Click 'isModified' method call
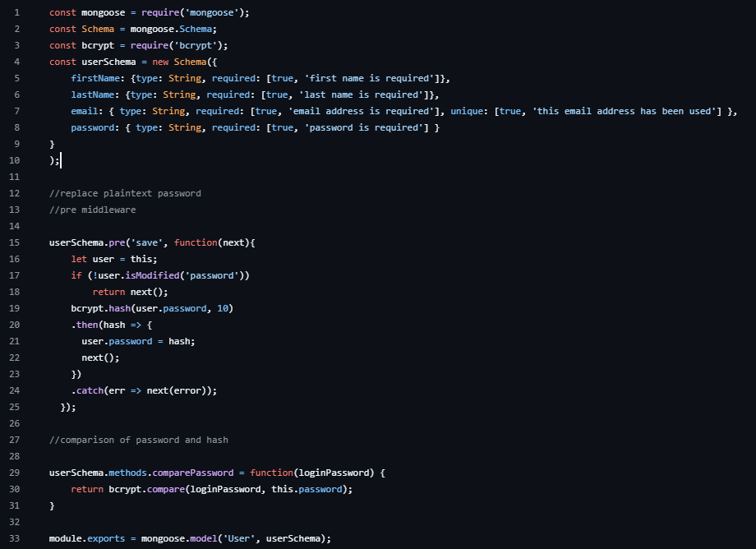The width and height of the screenshot is (756, 549). click(152, 275)
